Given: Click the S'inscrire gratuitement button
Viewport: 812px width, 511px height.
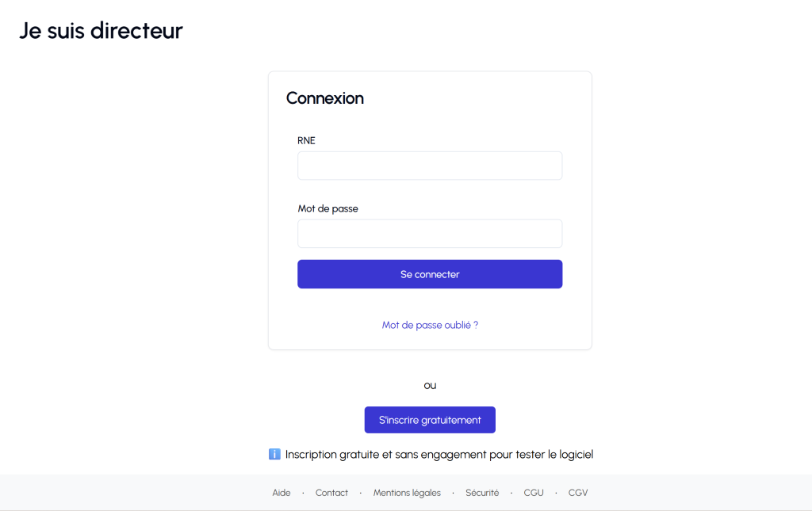Looking at the screenshot, I should click(430, 420).
